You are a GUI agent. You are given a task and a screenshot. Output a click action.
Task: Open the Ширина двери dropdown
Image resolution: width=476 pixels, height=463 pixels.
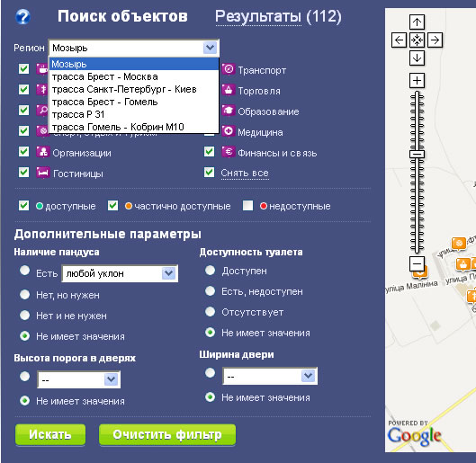click(308, 376)
